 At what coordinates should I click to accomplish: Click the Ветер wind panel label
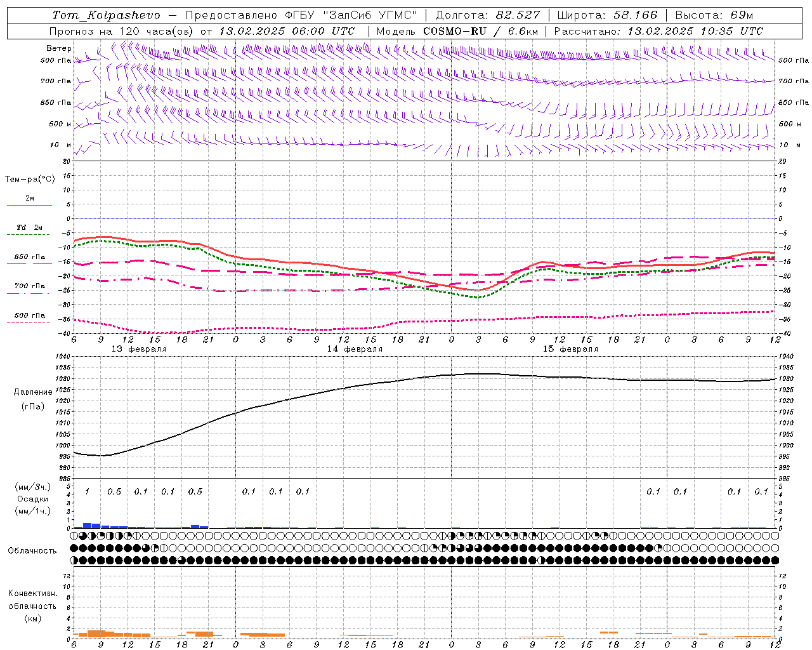pos(58,48)
